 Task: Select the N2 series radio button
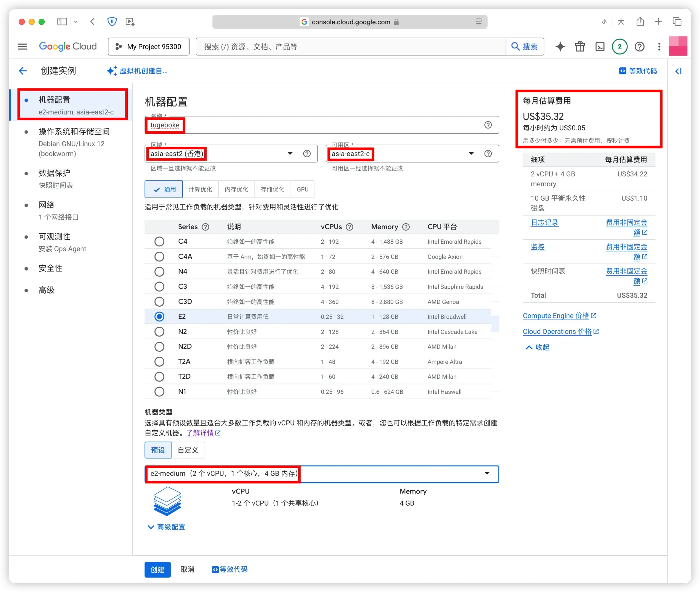coord(159,332)
